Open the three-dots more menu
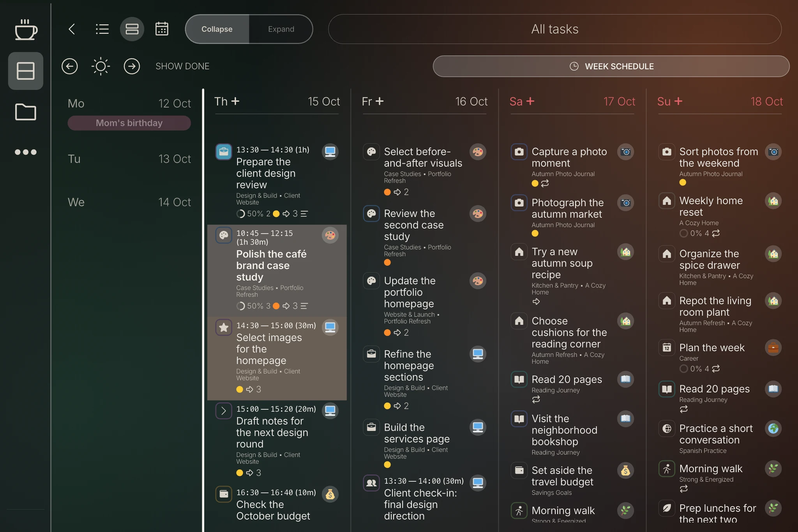This screenshot has height=532, width=798. (26, 152)
